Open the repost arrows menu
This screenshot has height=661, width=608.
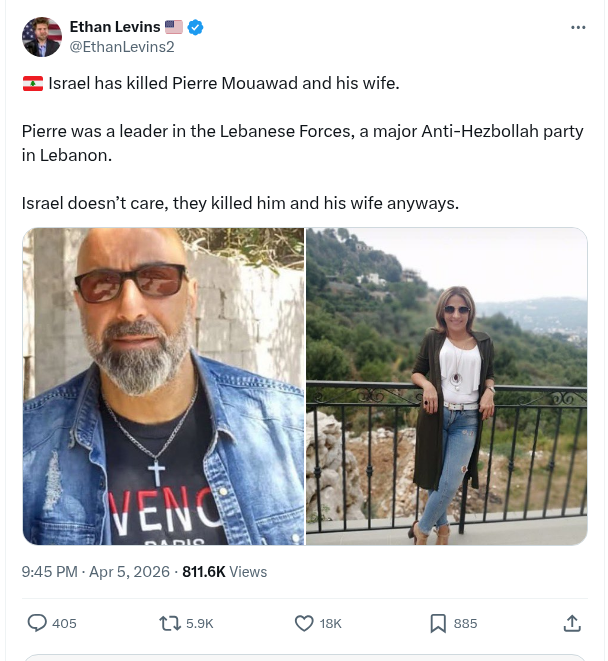[x=170, y=623]
